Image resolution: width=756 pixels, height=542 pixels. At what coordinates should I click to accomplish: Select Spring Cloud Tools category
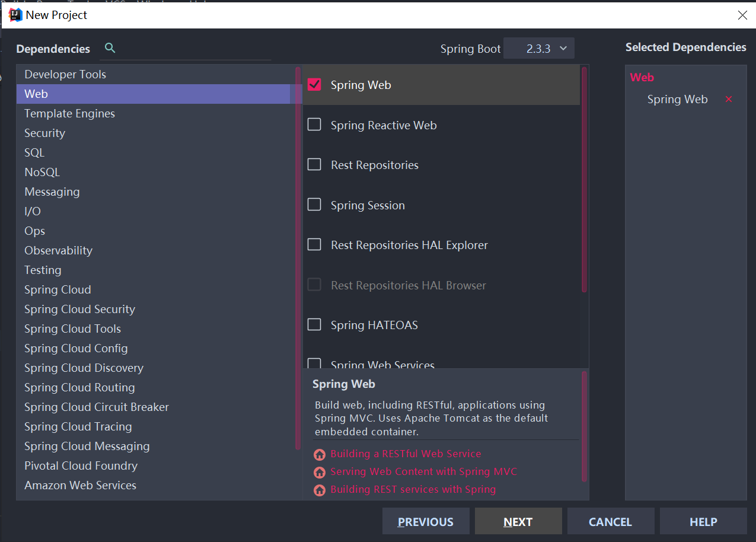point(156,329)
